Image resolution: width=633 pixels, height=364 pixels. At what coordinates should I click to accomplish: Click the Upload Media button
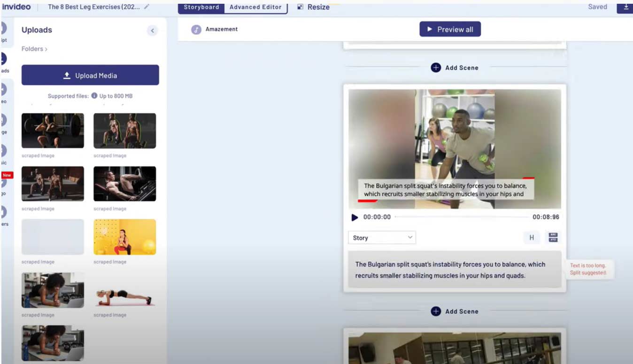tap(90, 75)
